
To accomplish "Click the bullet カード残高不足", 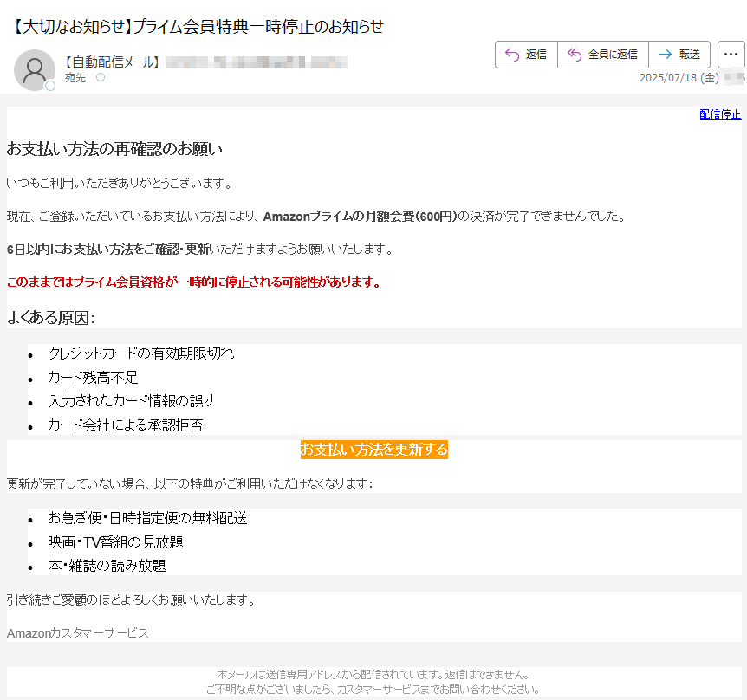I will 93,378.
